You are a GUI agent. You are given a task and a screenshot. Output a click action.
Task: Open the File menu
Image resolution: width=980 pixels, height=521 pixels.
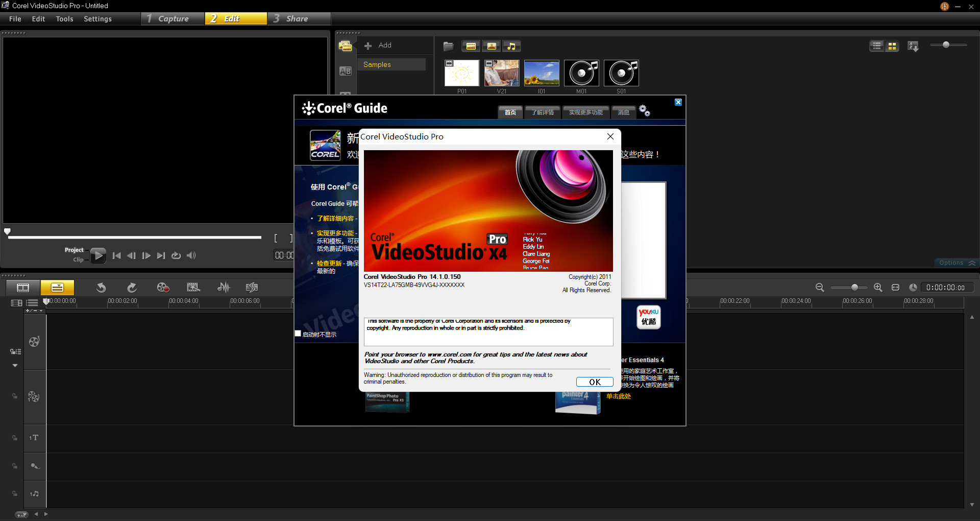tap(15, 19)
